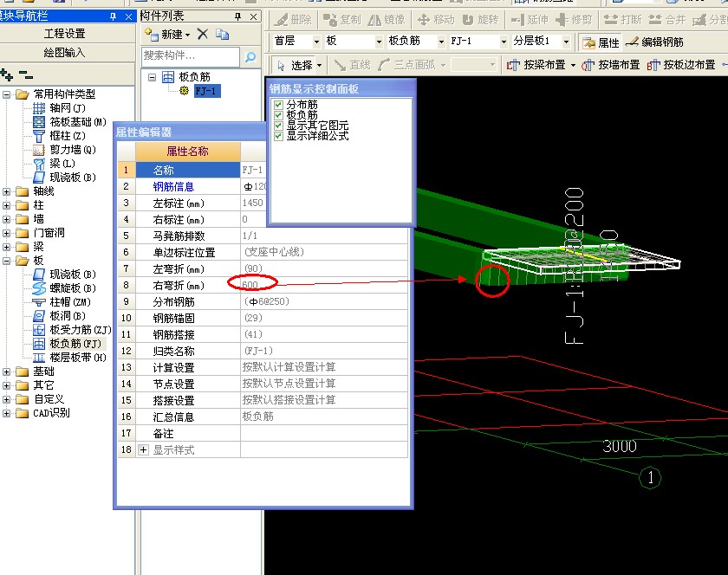Select 剪力墙(Q) in navigation tree
Screen dimensions: 728x575
click(x=64, y=150)
